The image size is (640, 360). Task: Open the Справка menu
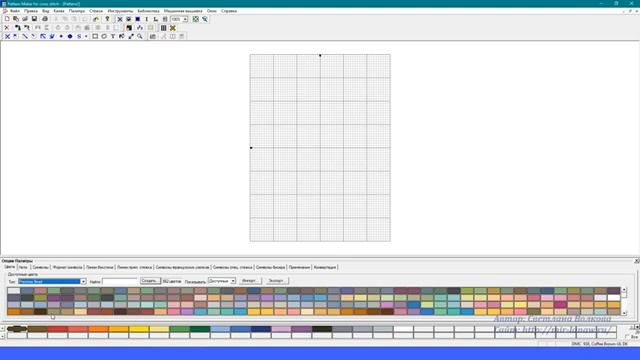pos(229,11)
